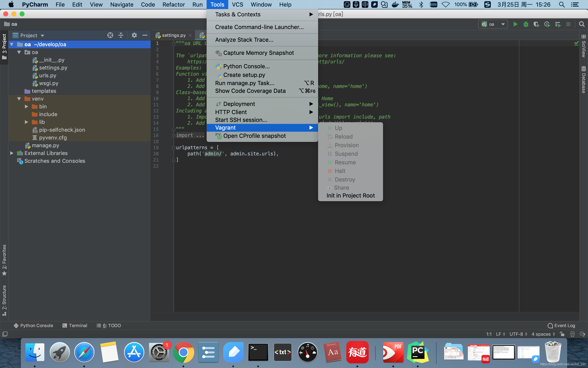Open System Preferences from the Dock
588x368 pixels.
click(159, 352)
